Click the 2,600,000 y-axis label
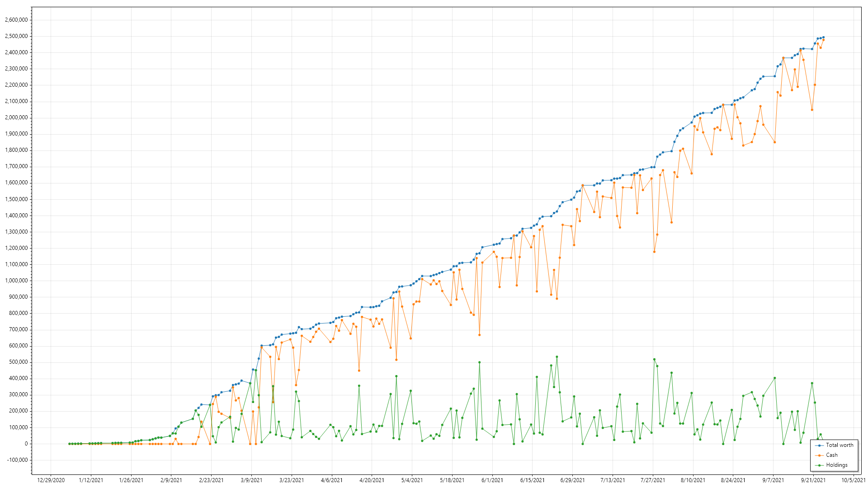The image size is (868, 488). click(16, 20)
